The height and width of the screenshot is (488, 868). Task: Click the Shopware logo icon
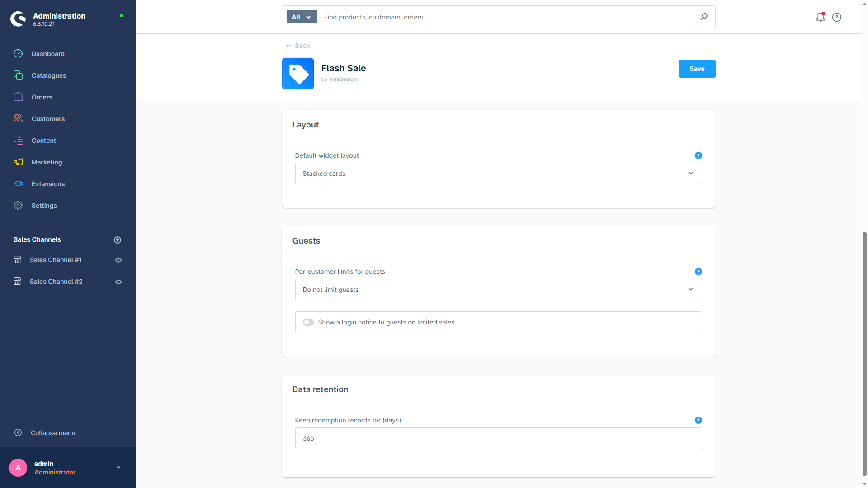(x=18, y=19)
